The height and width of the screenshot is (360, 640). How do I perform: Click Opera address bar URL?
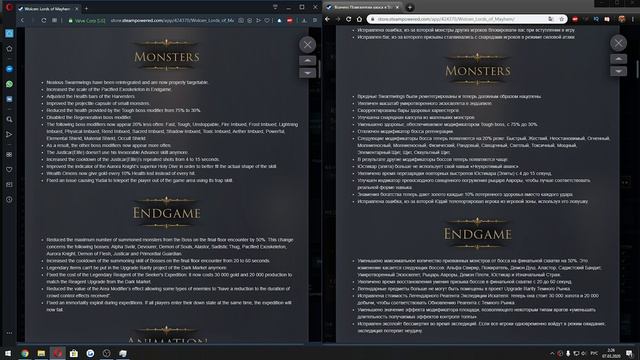click(x=172, y=20)
